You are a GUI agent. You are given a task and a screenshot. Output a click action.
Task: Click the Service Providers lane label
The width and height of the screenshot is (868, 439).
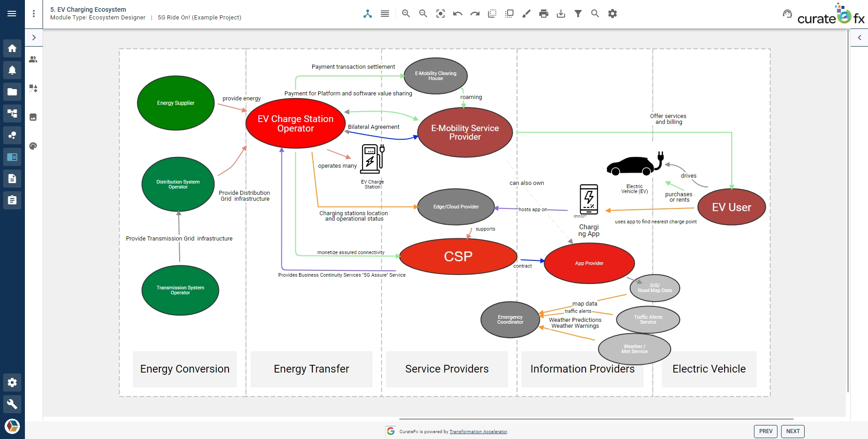coord(447,369)
